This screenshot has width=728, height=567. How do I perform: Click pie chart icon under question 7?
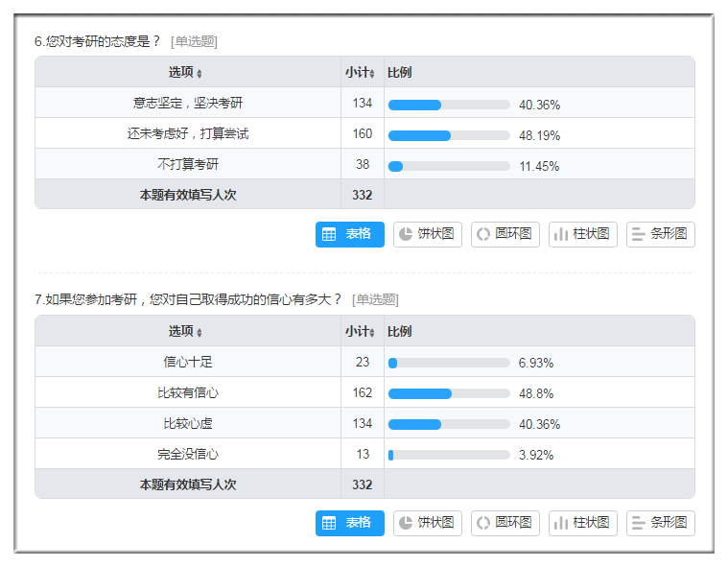click(406, 523)
